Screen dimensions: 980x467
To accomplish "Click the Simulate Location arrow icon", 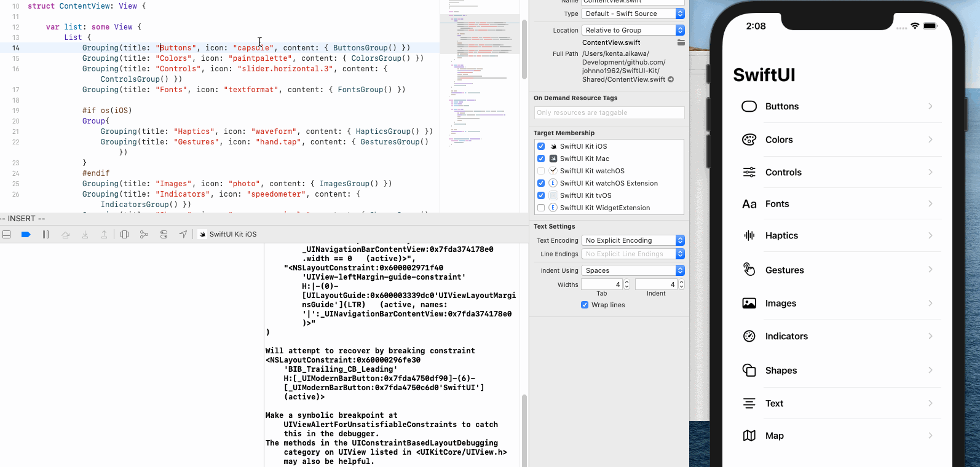I will point(183,234).
